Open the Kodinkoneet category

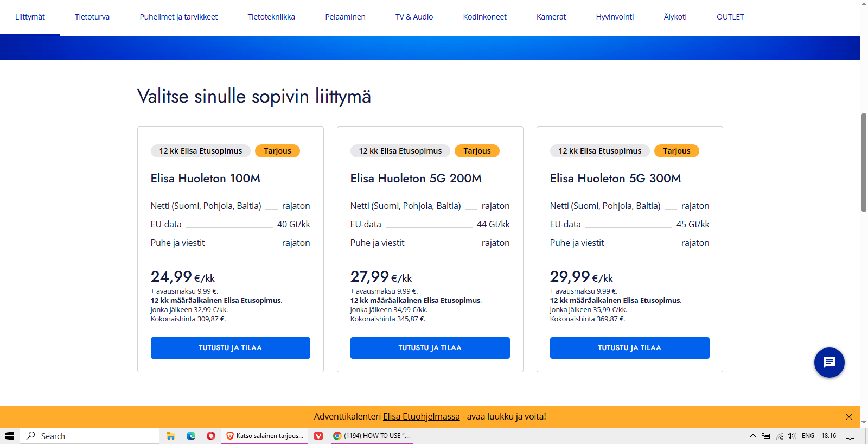(484, 17)
